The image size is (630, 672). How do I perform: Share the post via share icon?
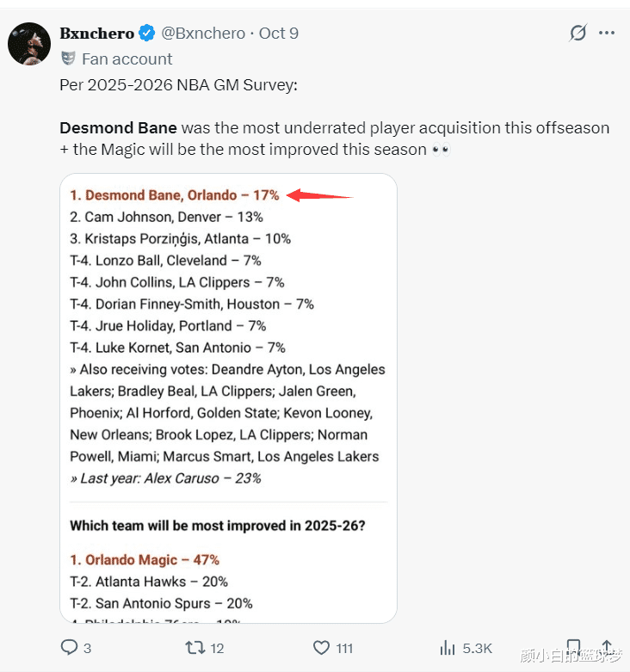(x=607, y=647)
